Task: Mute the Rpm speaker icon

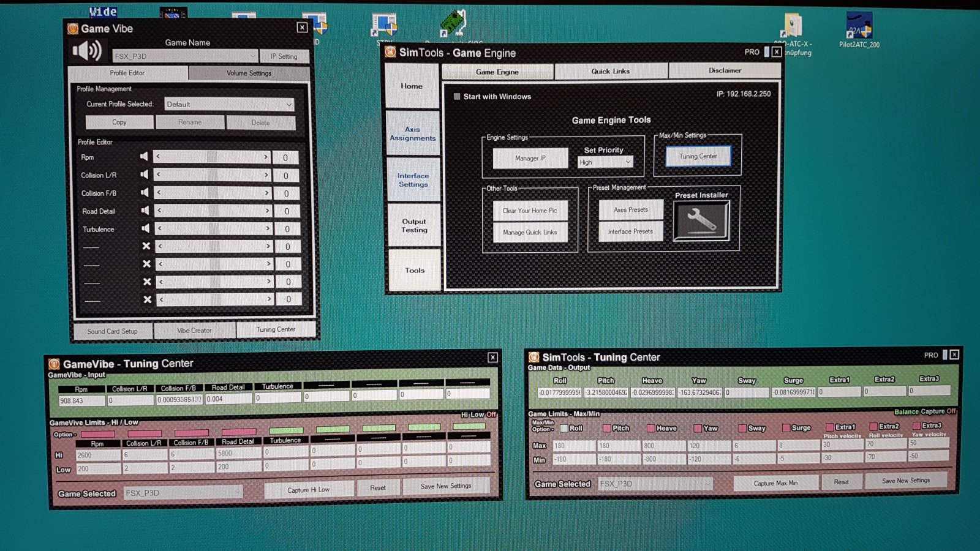Action: [x=144, y=156]
